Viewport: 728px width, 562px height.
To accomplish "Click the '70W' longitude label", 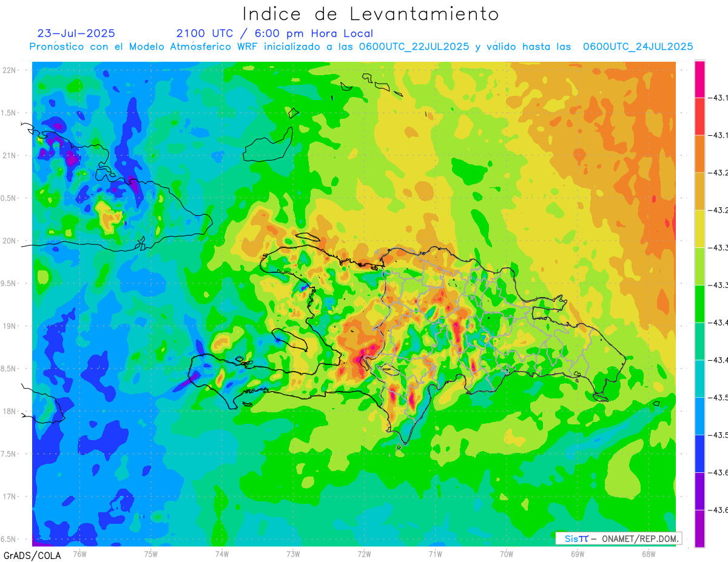I will [506, 554].
